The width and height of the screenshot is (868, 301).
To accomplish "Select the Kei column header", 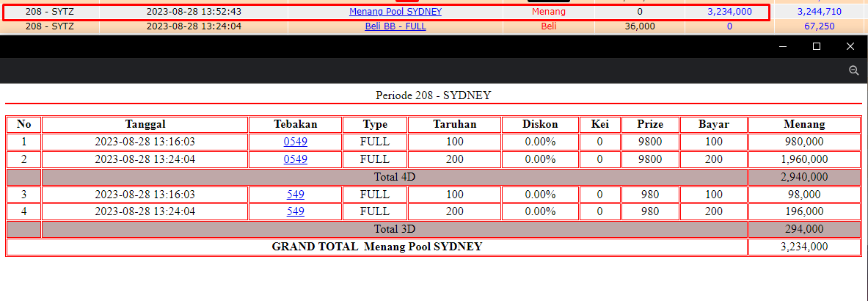I will click(599, 125).
